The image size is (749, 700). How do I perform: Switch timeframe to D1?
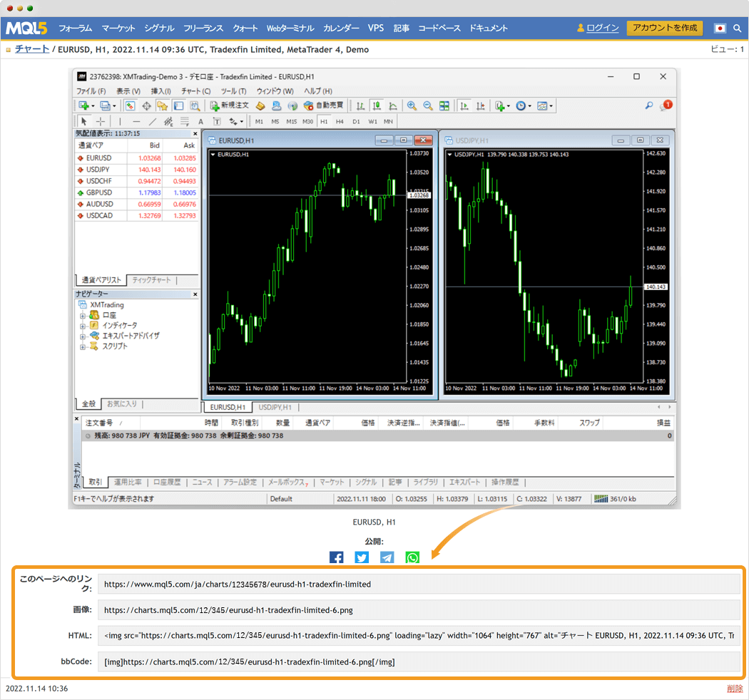[x=356, y=121]
